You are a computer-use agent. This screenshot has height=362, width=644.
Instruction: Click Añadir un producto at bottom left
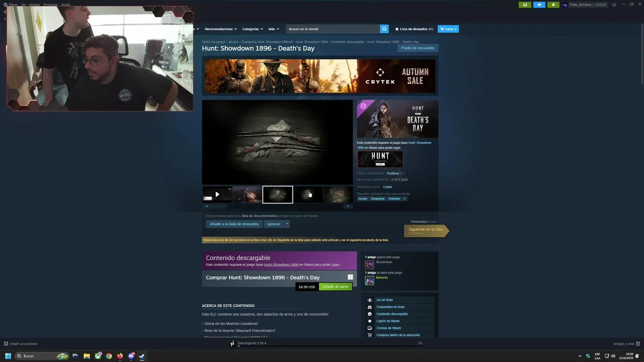pyautogui.click(x=21, y=344)
